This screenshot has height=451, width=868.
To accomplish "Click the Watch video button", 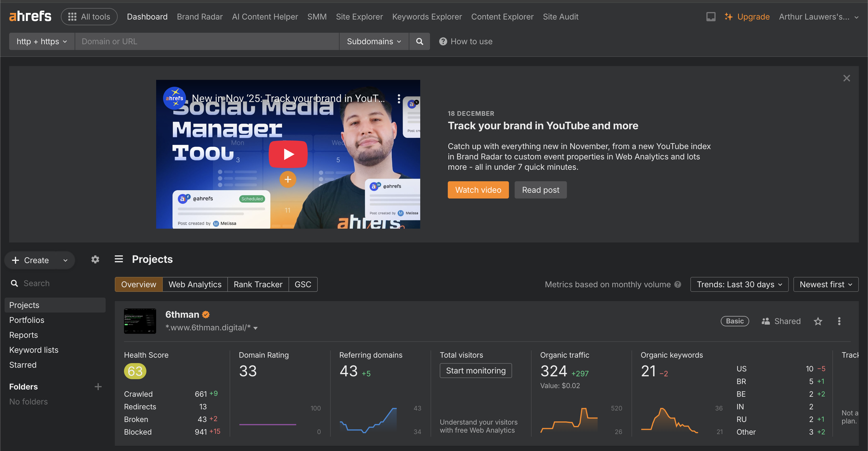I will [x=478, y=190].
